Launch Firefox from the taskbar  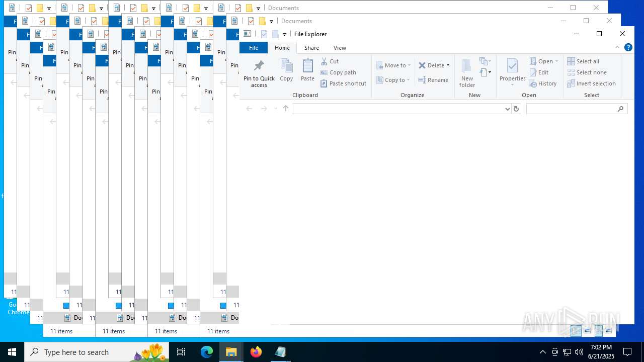coord(256,352)
